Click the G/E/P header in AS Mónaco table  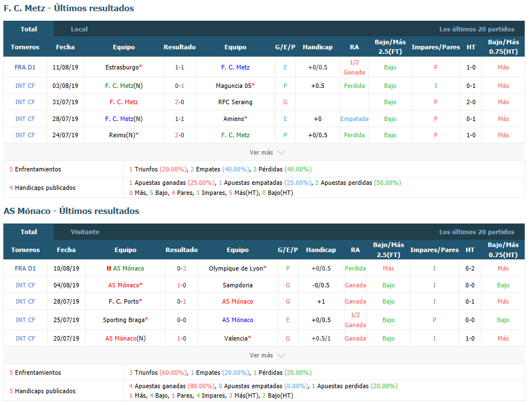pos(288,250)
